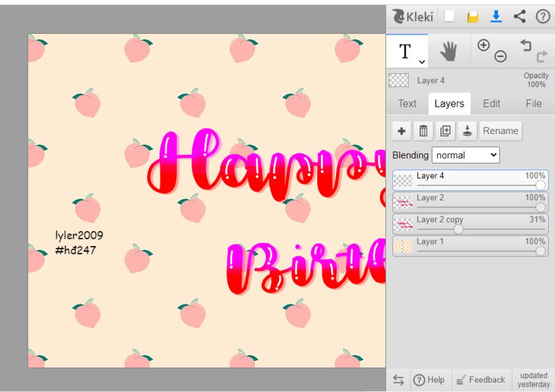Image resolution: width=555 pixels, height=392 pixels.
Task: Click the Kleki logo
Action: click(412, 16)
